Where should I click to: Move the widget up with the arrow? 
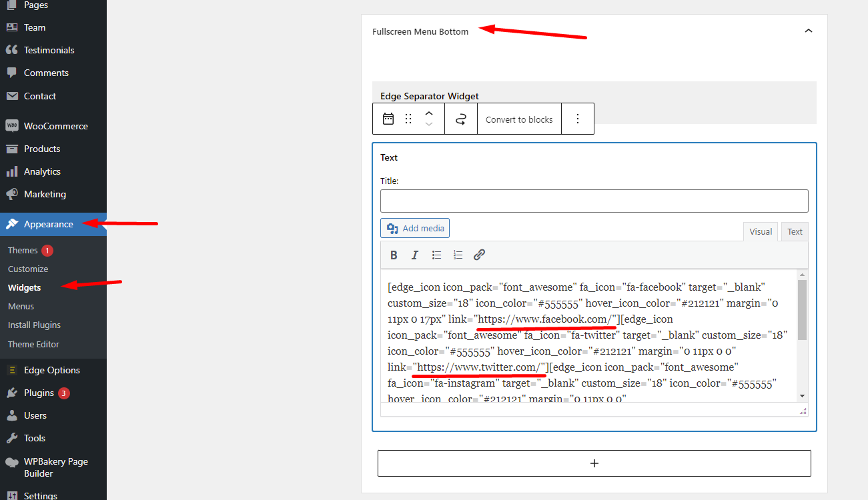(429, 113)
